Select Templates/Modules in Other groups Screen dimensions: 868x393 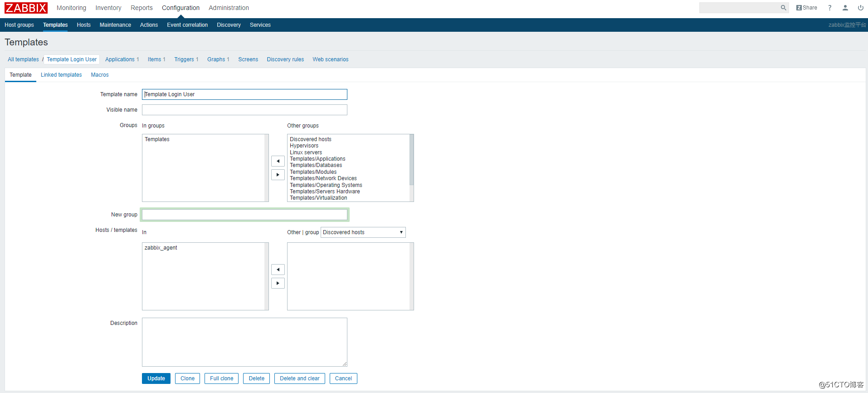click(x=313, y=172)
